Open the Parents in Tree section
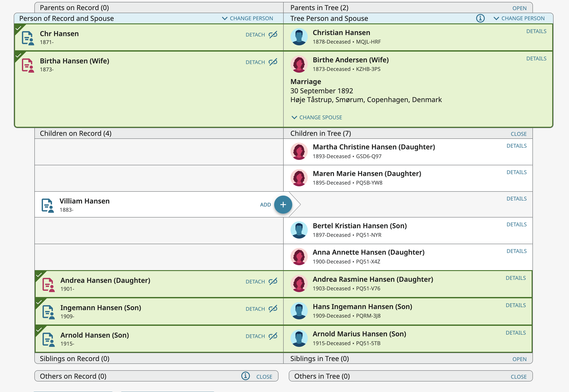This screenshot has width=569, height=392. (519, 8)
